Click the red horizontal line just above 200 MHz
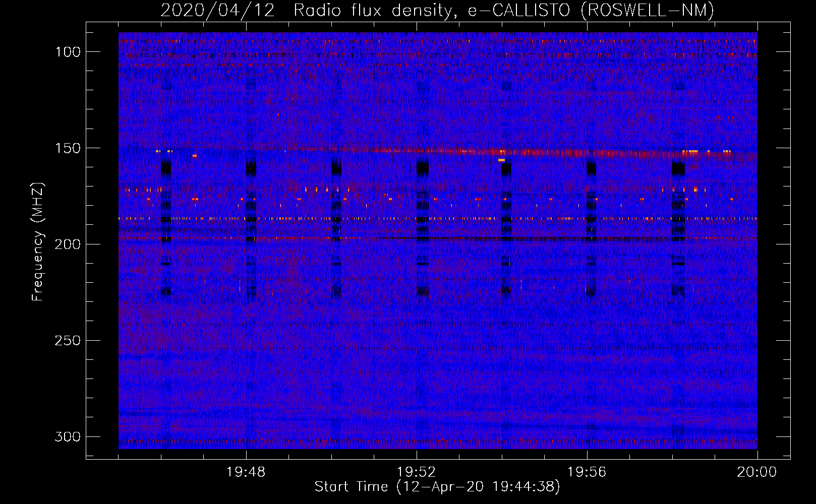The height and width of the screenshot is (504, 816). point(438,238)
